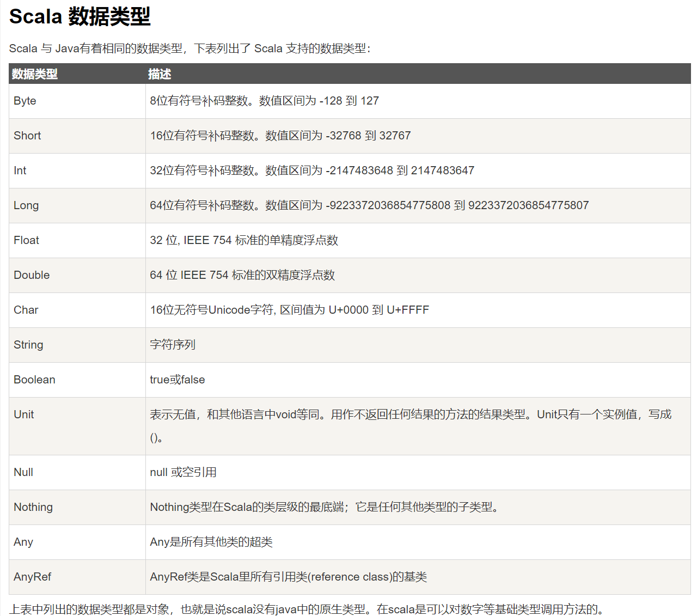Select the "Byte" cell
697x616 pixels.
(77, 101)
